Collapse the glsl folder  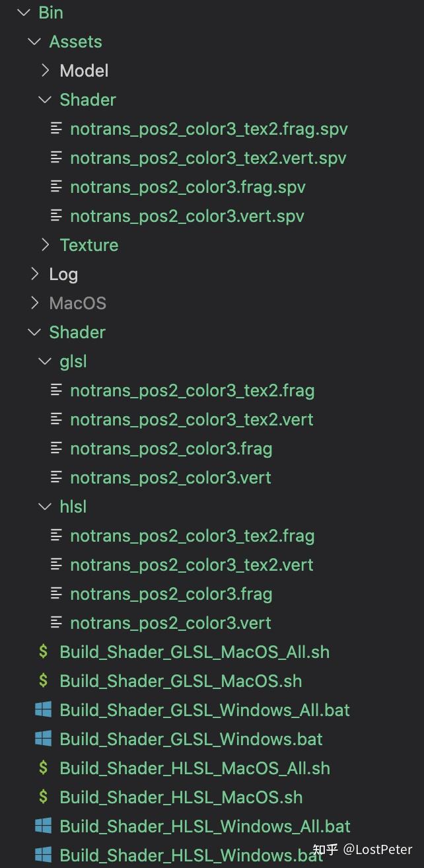coord(45,361)
